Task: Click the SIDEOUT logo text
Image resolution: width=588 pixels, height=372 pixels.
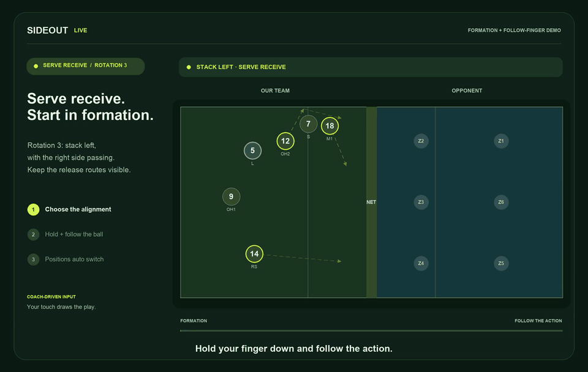Action: [48, 31]
